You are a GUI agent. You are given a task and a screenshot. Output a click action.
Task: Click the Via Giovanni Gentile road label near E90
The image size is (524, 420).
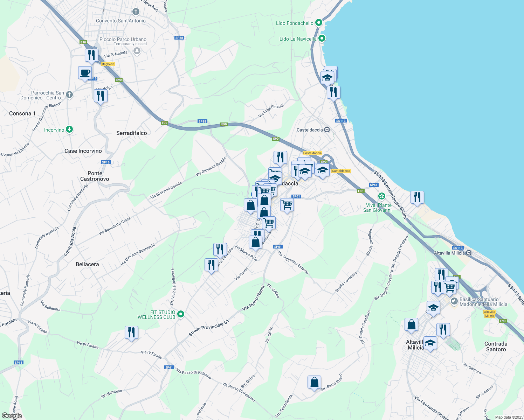click(211, 167)
